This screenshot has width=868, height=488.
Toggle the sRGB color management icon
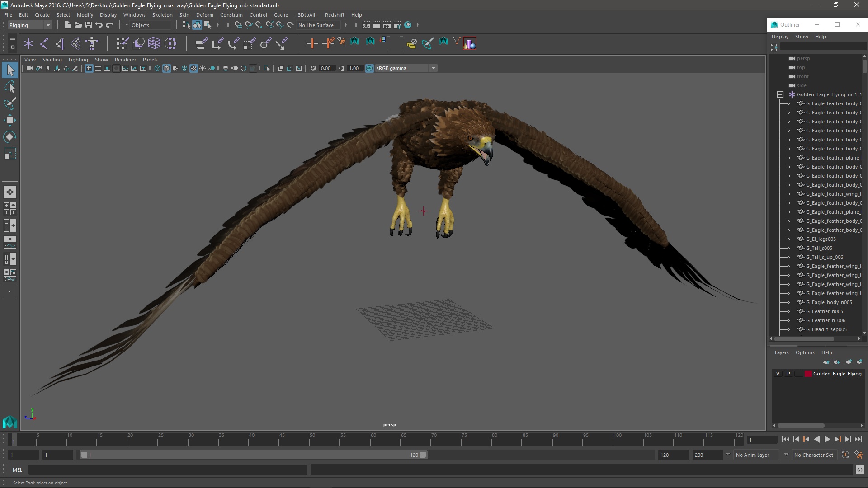point(369,68)
